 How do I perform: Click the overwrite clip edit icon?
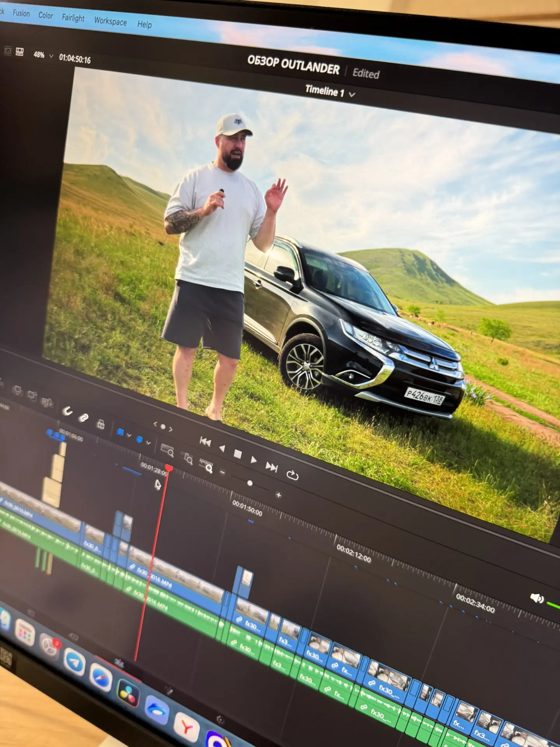[x=32, y=396]
